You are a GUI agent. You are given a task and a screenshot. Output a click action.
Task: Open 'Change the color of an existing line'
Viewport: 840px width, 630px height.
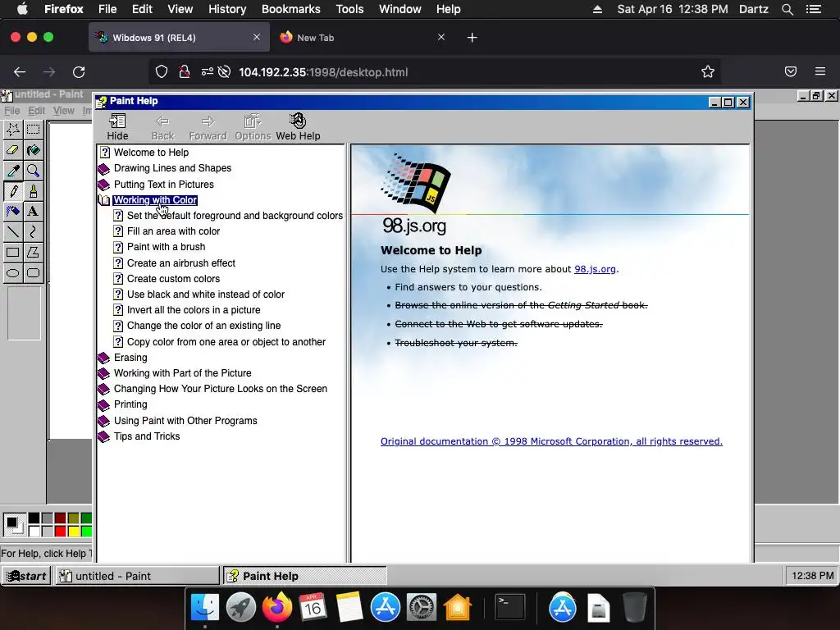click(x=203, y=326)
